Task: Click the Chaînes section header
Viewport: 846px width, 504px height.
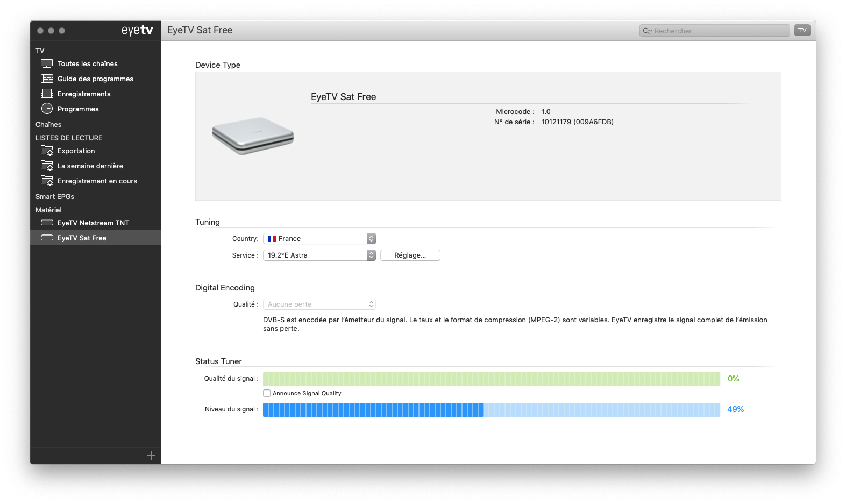Action: click(x=48, y=124)
